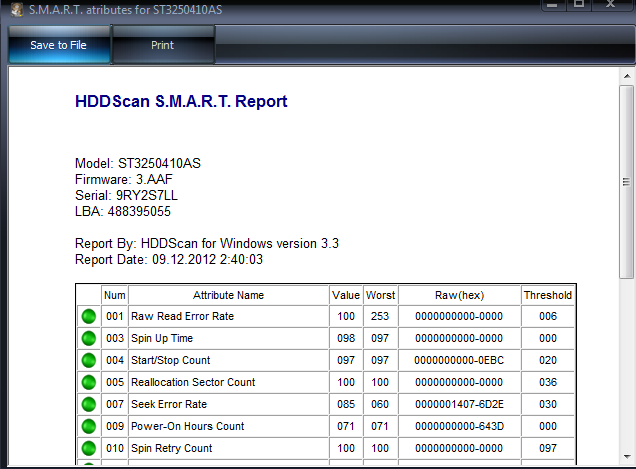Click the Worst column header

[x=380, y=295]
